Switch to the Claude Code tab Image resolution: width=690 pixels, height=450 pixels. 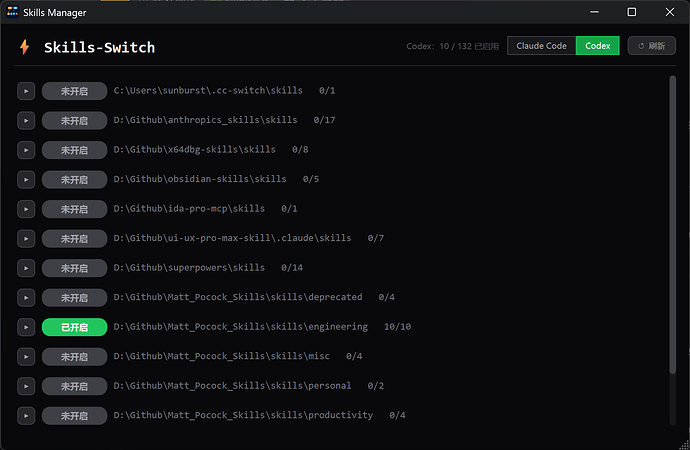point(541,46)
